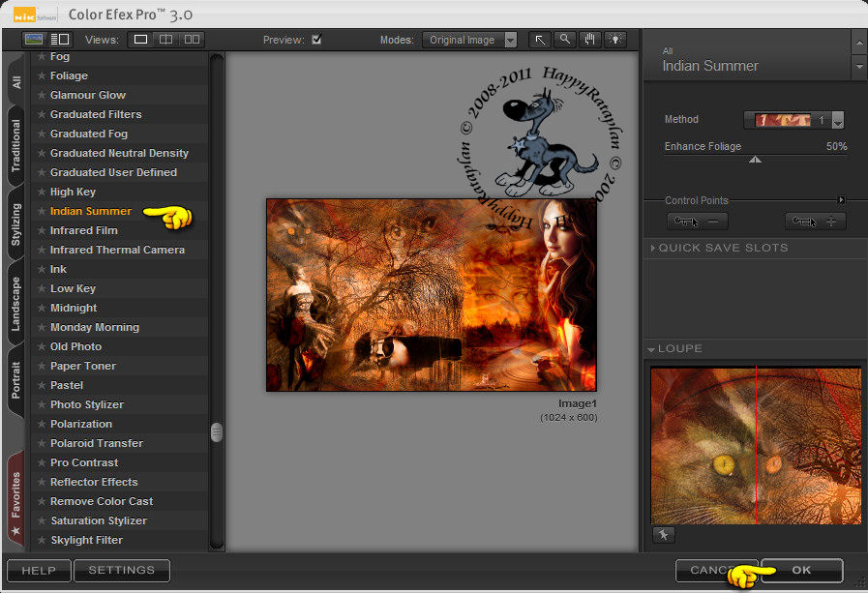Image resolution: width=868 pixels, height=593 pixels.
Task: Select the Graduated Neutral Density filter
Action: [120, 153]
